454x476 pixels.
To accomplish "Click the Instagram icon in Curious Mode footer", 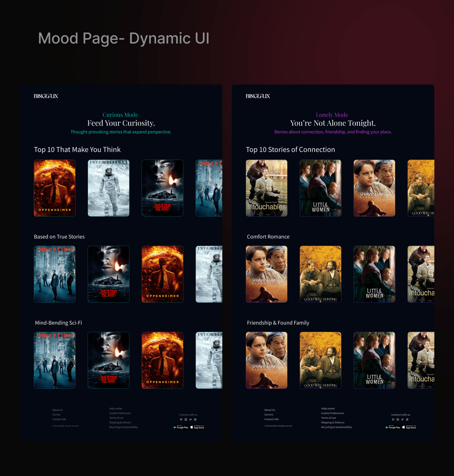I will click(x=186, y=420).
